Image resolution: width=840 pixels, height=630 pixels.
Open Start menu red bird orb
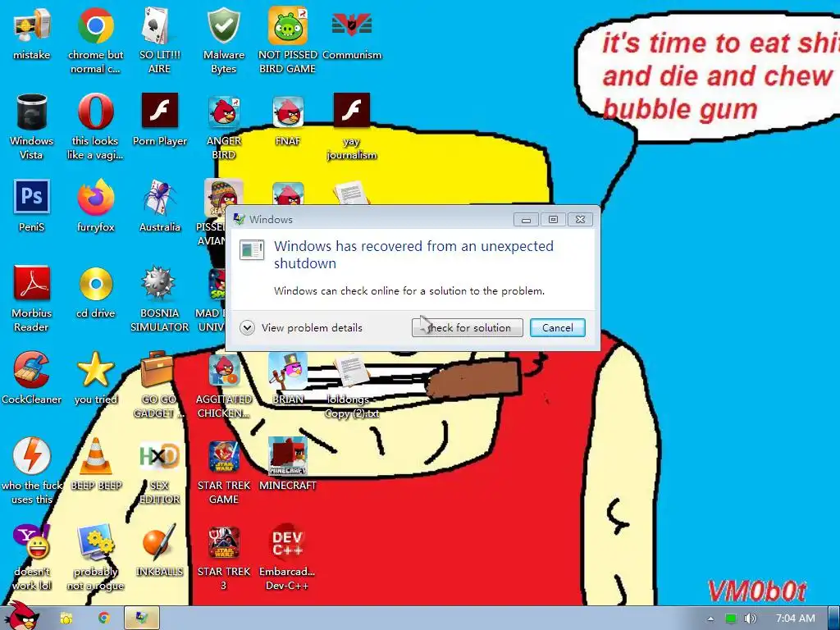tap(21, 616)
